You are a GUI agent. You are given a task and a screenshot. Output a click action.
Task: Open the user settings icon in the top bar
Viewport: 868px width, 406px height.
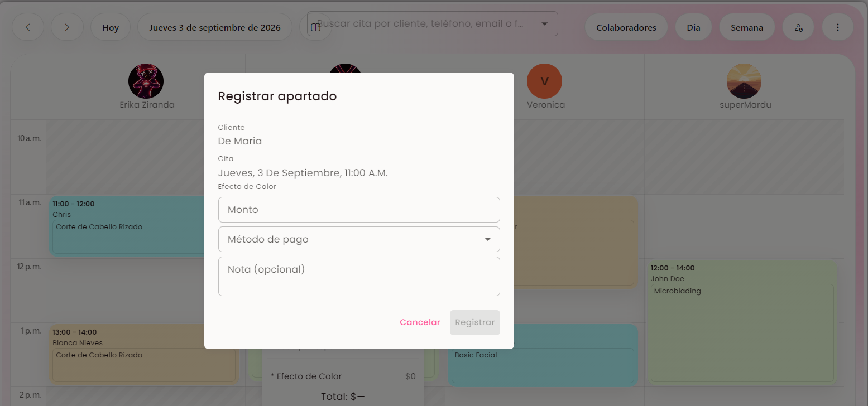798,27
